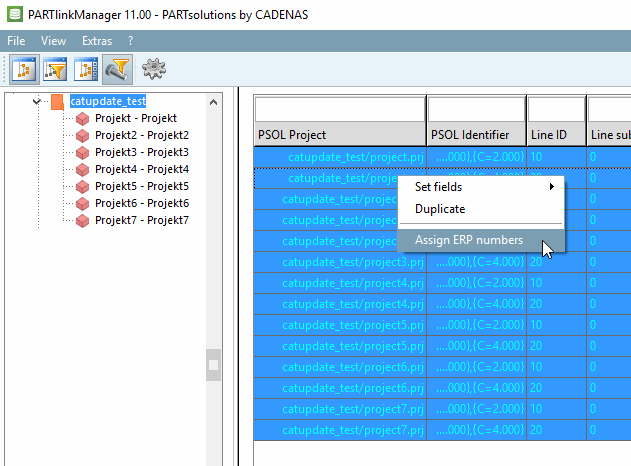This screenshot has height=466, width=631.
Task: Click catupdate_test/project4.prj row with C=4.000
Action: pos(442,304)
